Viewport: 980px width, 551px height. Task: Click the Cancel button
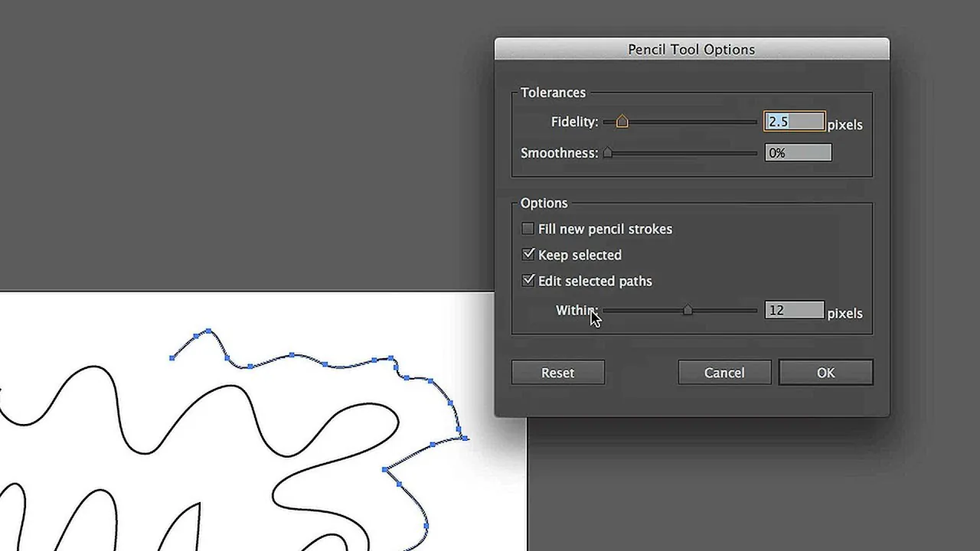tap(724, 373)
